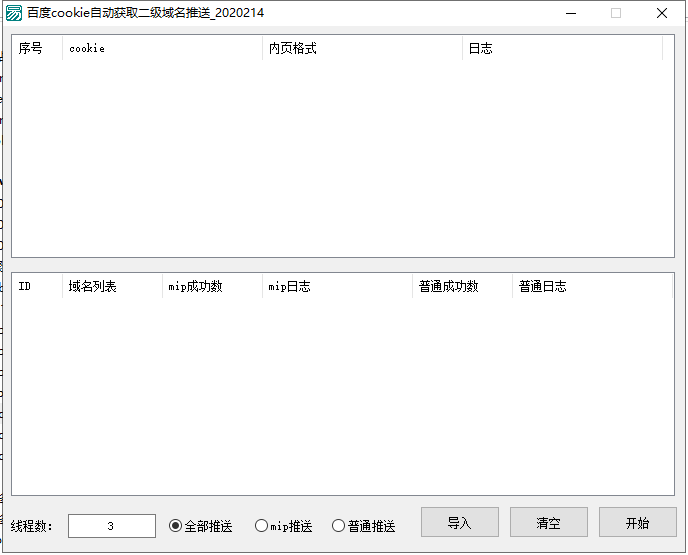The width and height of the screenshot is (688, 555).
Task: Focus the 线程数 input field
Action: (112, 526)
